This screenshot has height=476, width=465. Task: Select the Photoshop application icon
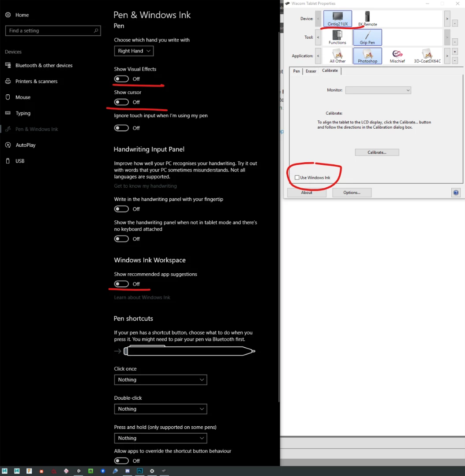(367, 56)
